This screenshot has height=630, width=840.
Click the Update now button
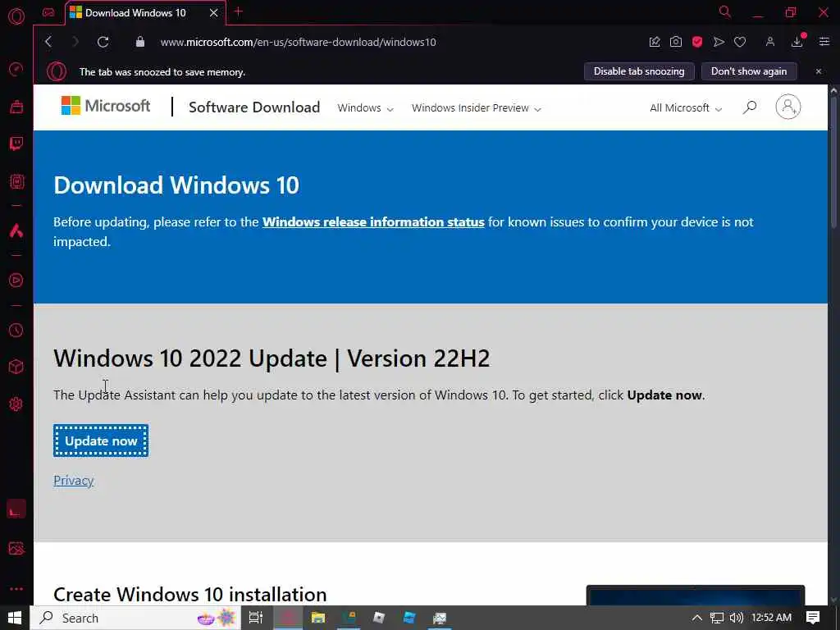(101, 441)
